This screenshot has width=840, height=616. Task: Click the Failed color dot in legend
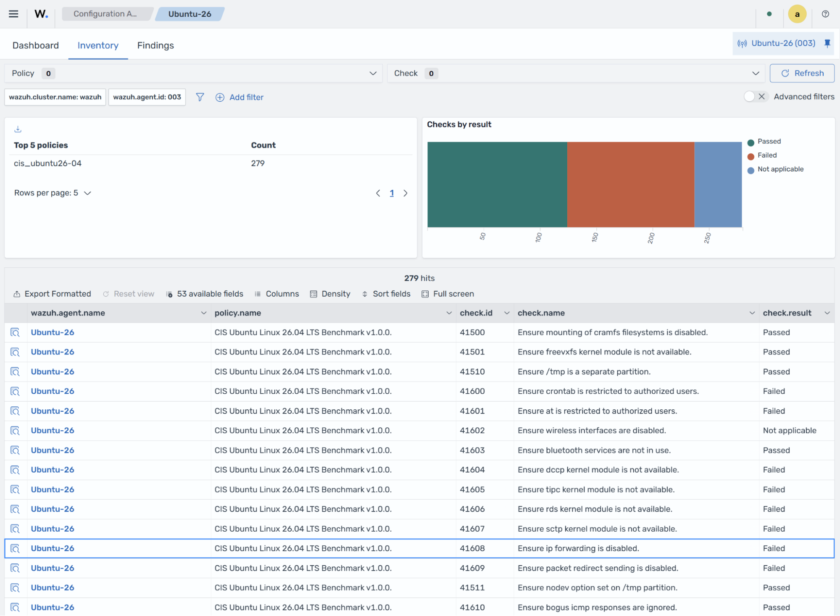(750, 156)
